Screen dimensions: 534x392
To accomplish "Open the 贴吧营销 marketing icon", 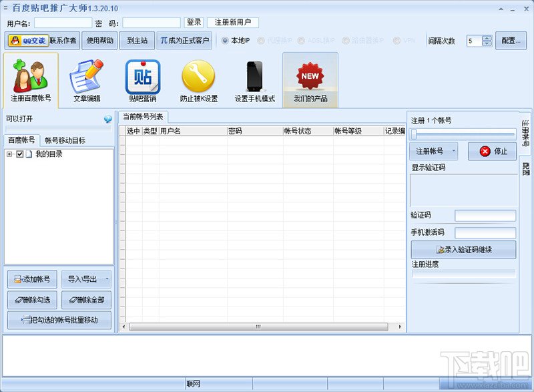I will [142, 80].
